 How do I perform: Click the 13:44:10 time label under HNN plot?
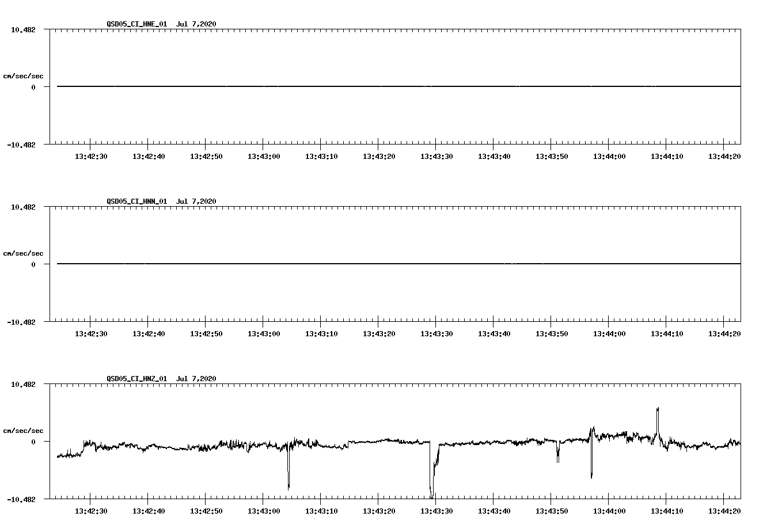667,333
